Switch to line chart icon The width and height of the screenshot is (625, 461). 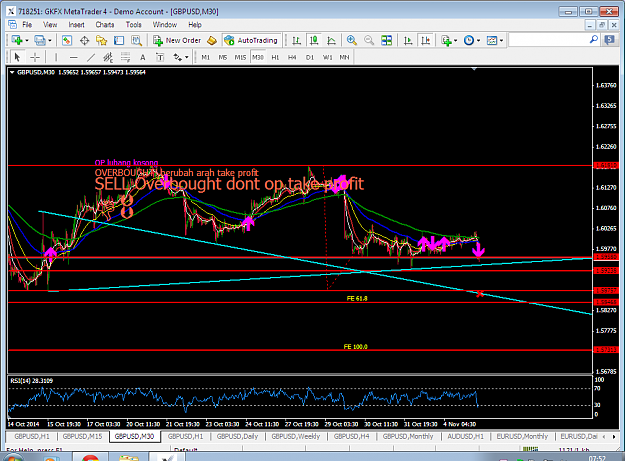coord(331,40)
